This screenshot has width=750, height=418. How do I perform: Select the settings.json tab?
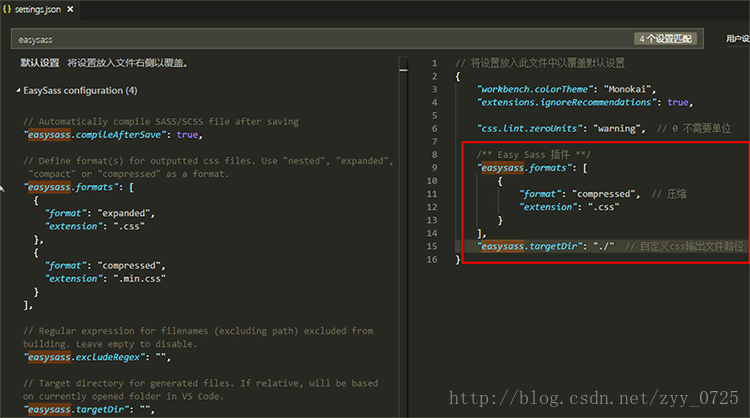click(x=39, y=10)
